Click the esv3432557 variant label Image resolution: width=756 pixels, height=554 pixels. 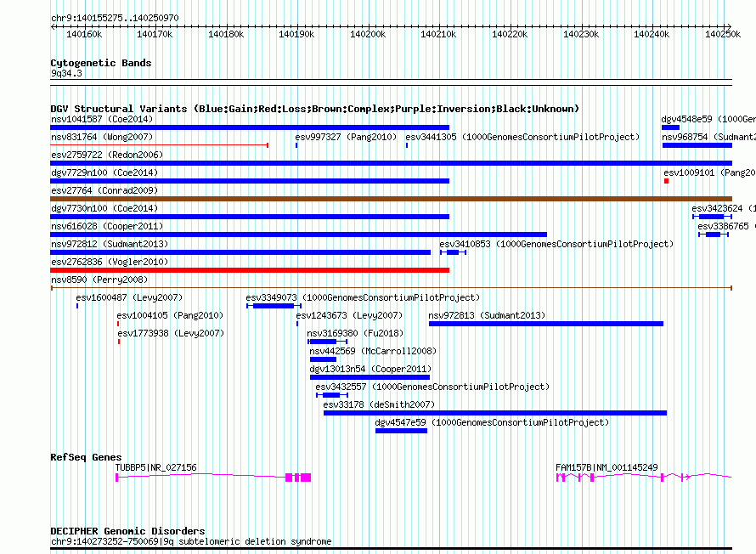click(432, 387)
